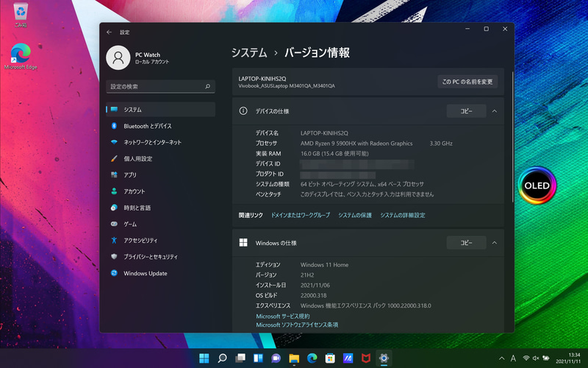This screenshot has height=368, width=588.
Task: Open アプリ settings category
Action: click(x=160, y=175)
